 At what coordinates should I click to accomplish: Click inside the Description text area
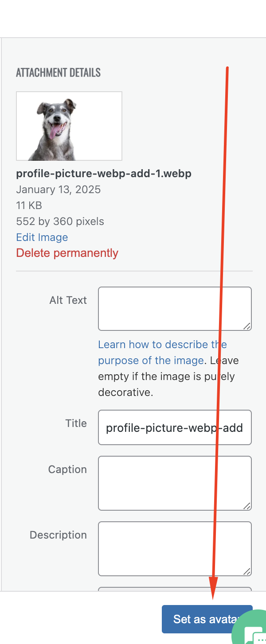point(175,549)
